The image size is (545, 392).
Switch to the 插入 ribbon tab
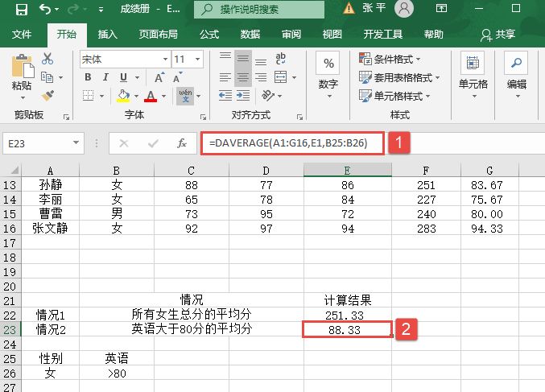click(x=107, y=35)
